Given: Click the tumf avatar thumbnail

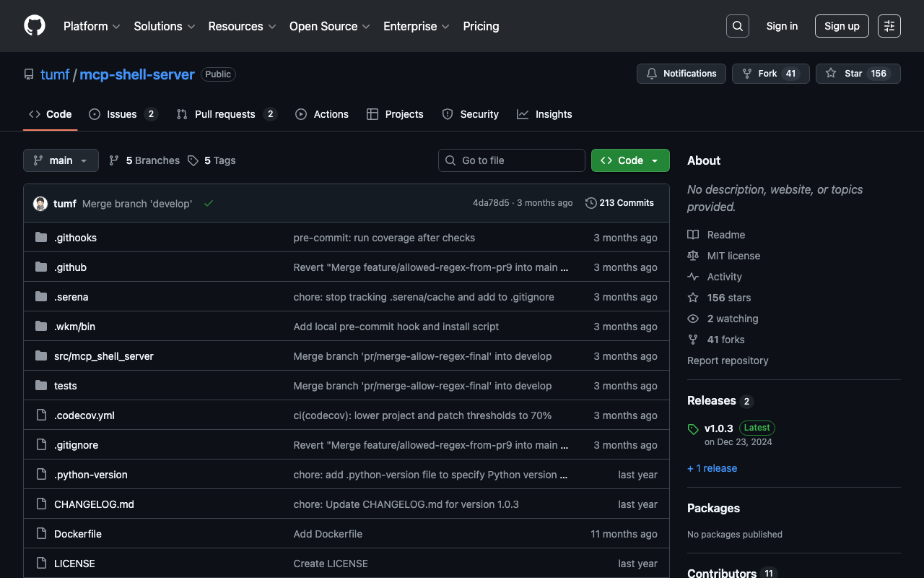Looking at the screenshot, I should [x=40, y=204].
